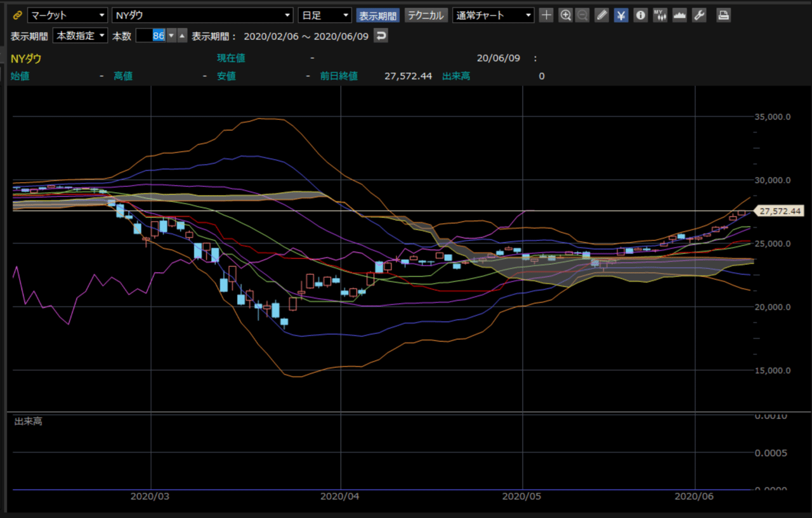Click the 2020/03 date label on the axis

coord(150,497)
